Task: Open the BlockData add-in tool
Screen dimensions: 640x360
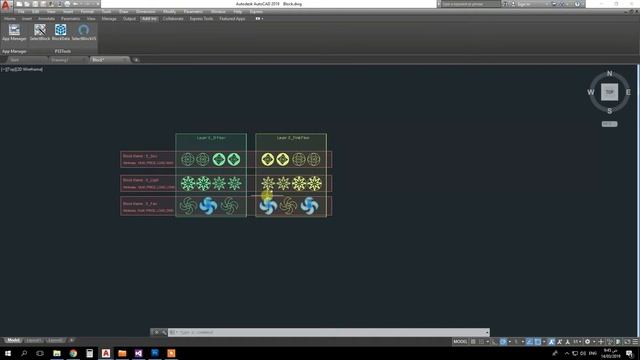Action: pyautogui.click(x=60, y=32)
